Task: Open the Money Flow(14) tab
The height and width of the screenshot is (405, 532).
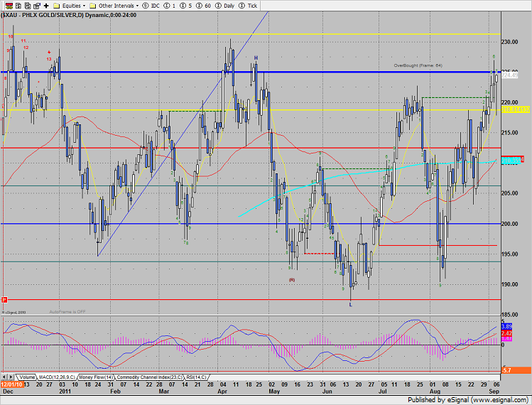Action: pos(96,377)
